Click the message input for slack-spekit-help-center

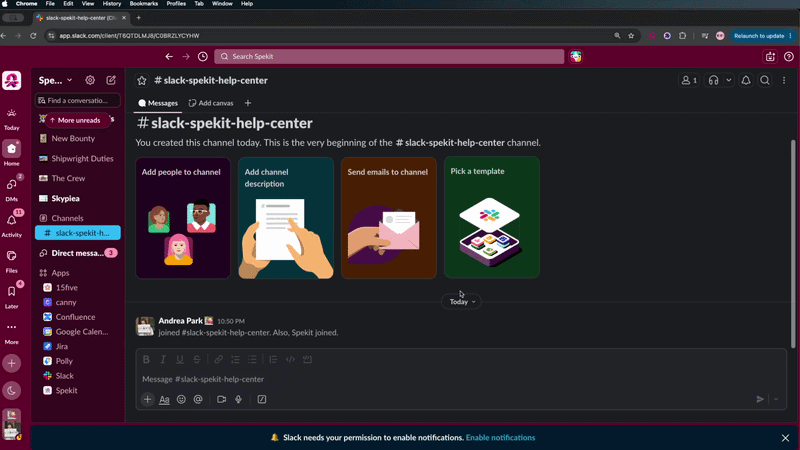pos(461,379)
